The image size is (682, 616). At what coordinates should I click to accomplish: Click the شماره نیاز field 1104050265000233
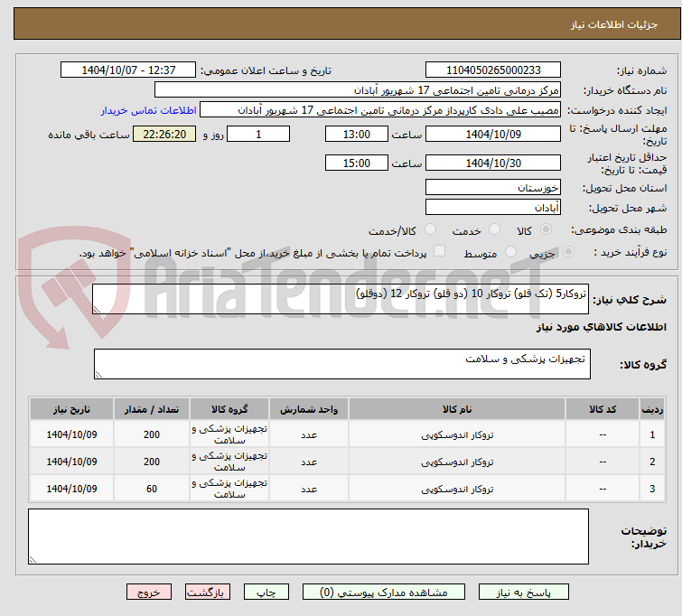tap(493, 70)
